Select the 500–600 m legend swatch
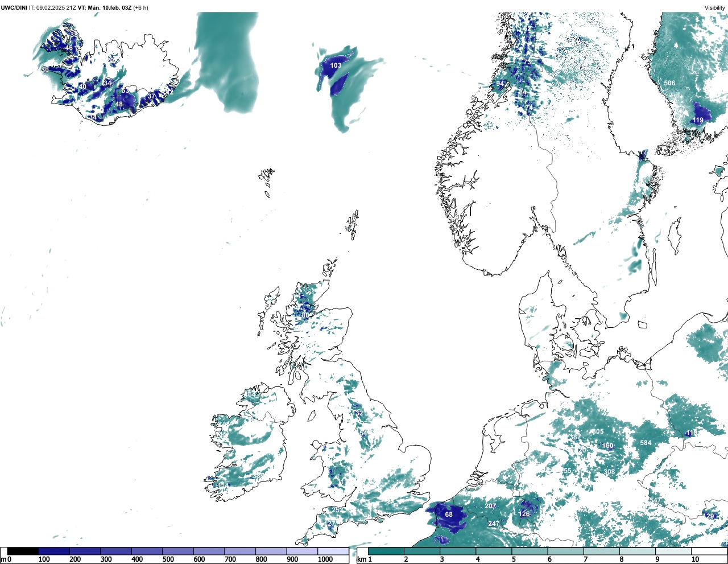This screenshot has height=564, width=728. click(x=178, y=551)
